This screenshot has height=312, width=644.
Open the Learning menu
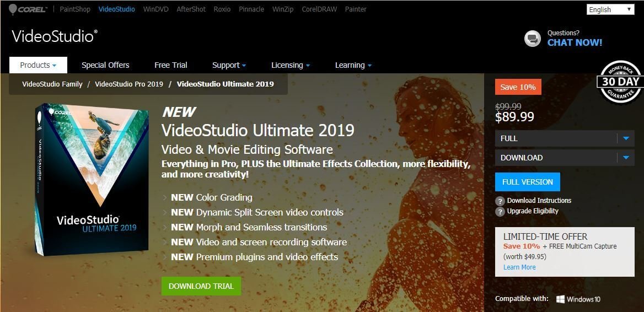(x=353, y=65)
